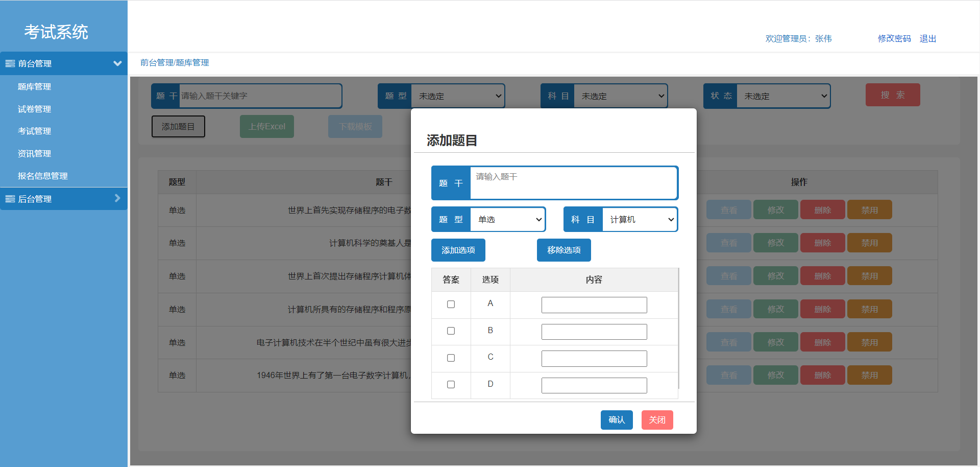
Task: Click the 移除选项 button
Action: pos(564,250)
